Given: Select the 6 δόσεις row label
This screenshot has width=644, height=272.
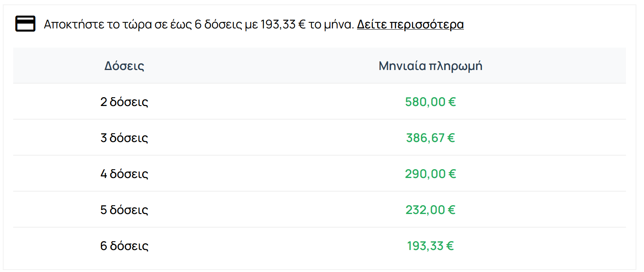Looking at the screenshot, I should (124, 246).
